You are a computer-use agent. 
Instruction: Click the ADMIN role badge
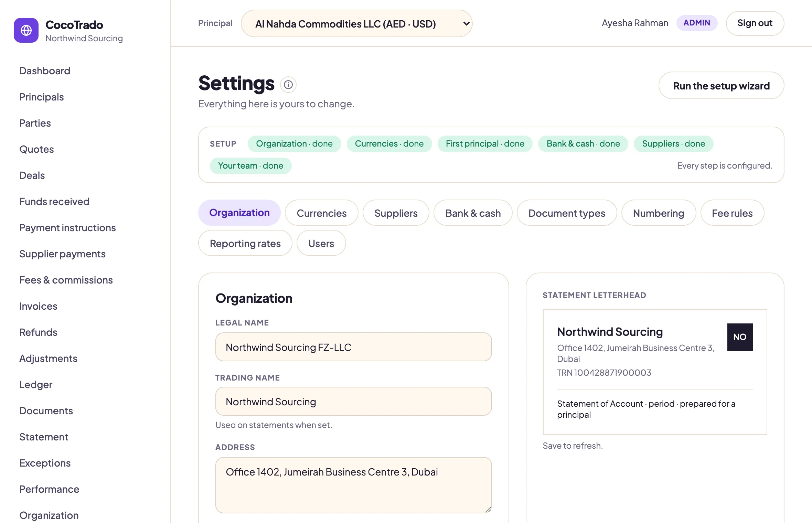coord(697,23)
